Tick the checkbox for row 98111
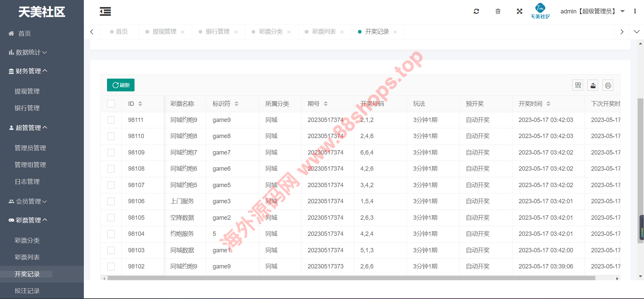This screenshot has width=644, height=299. 111,120
